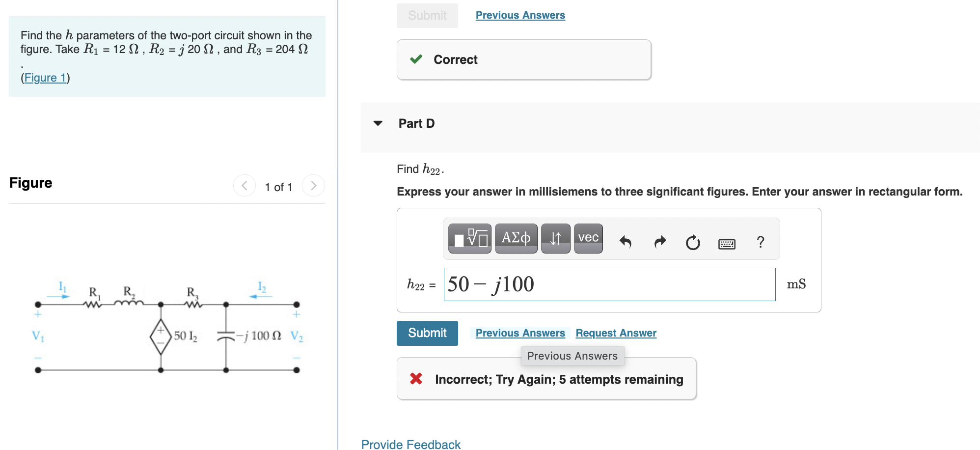Submit the h22 answer
Image resolution: width=980 pixels, height=450 pixels.
[x=427, y=333]
